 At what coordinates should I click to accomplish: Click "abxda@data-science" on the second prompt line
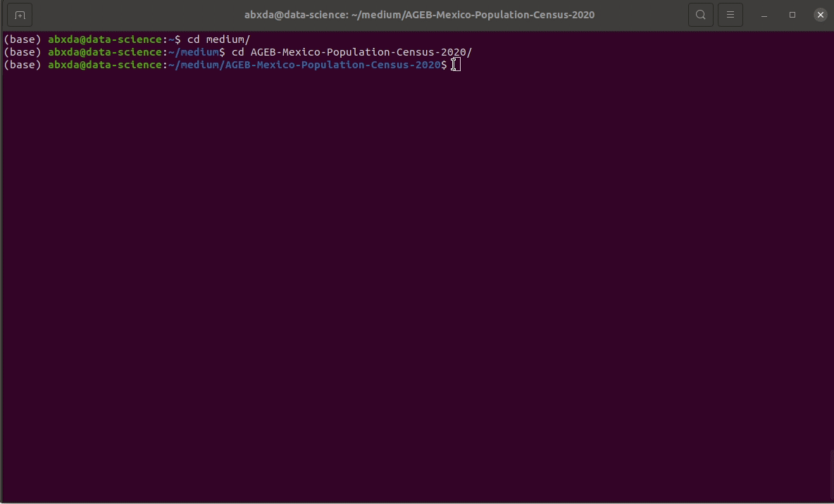[105, 52]
